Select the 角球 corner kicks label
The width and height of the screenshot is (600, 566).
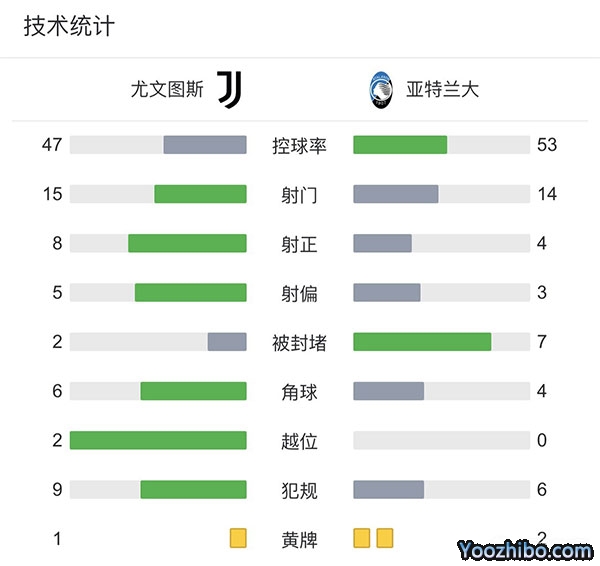coord(299,392)
